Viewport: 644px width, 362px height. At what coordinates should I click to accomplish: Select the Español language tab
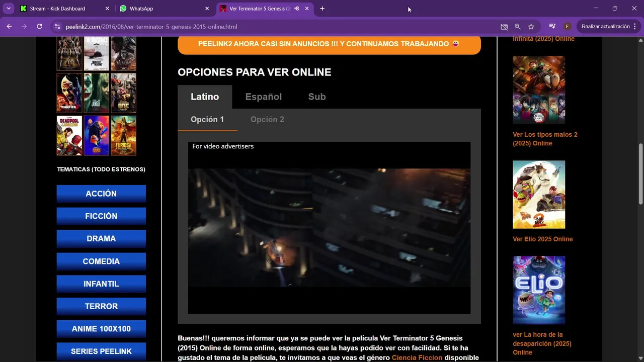point(264,97)
